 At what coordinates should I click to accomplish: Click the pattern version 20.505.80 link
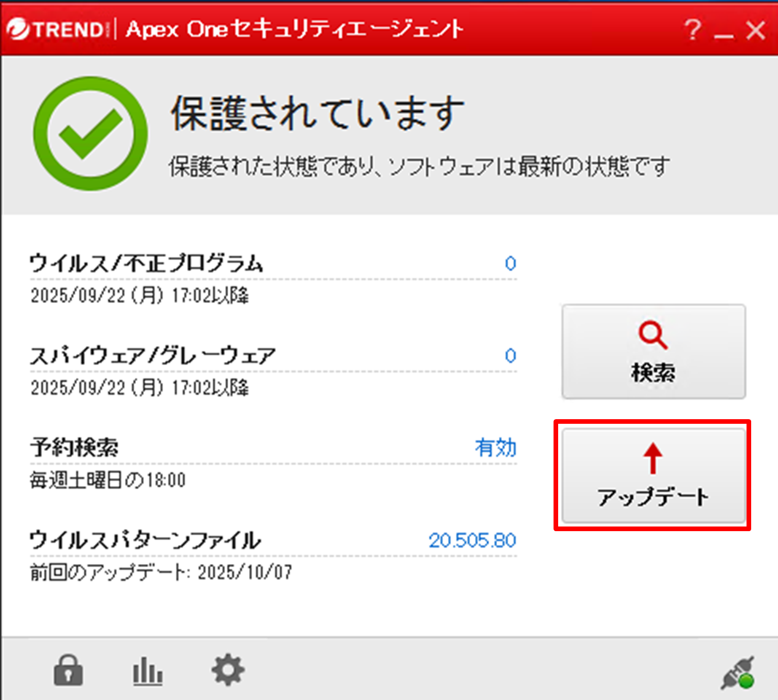472,540
